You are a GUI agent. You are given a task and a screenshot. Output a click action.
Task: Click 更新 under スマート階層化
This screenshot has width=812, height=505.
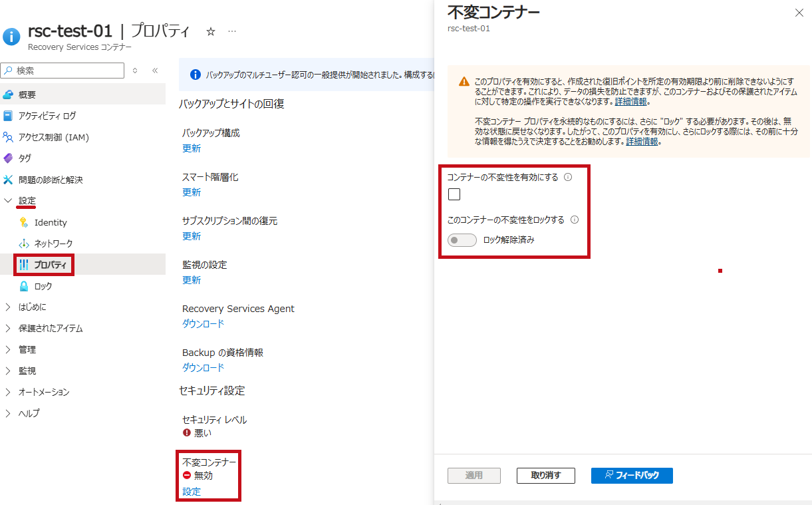[x=192, y=192]
